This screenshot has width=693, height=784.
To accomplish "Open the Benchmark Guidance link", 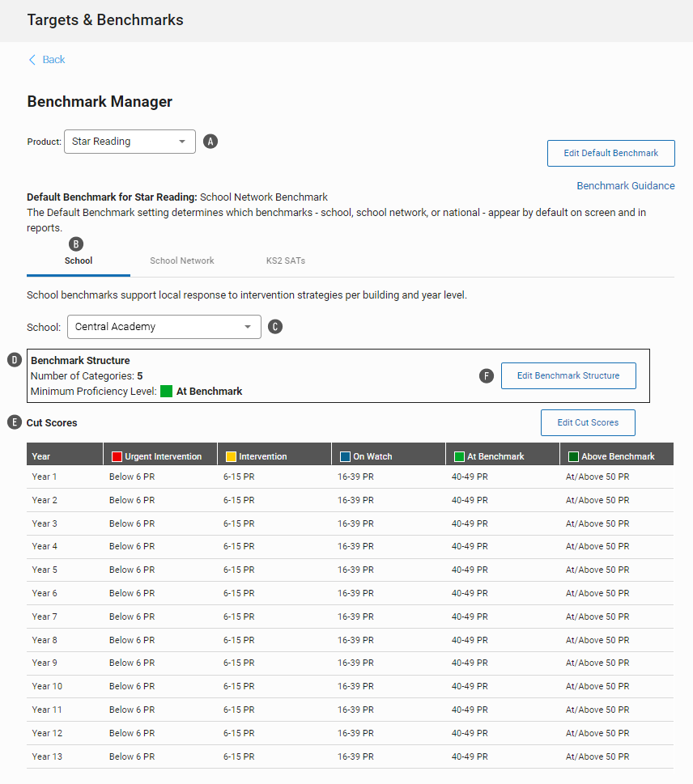I will pyautogui.click(x=626, y=185).
